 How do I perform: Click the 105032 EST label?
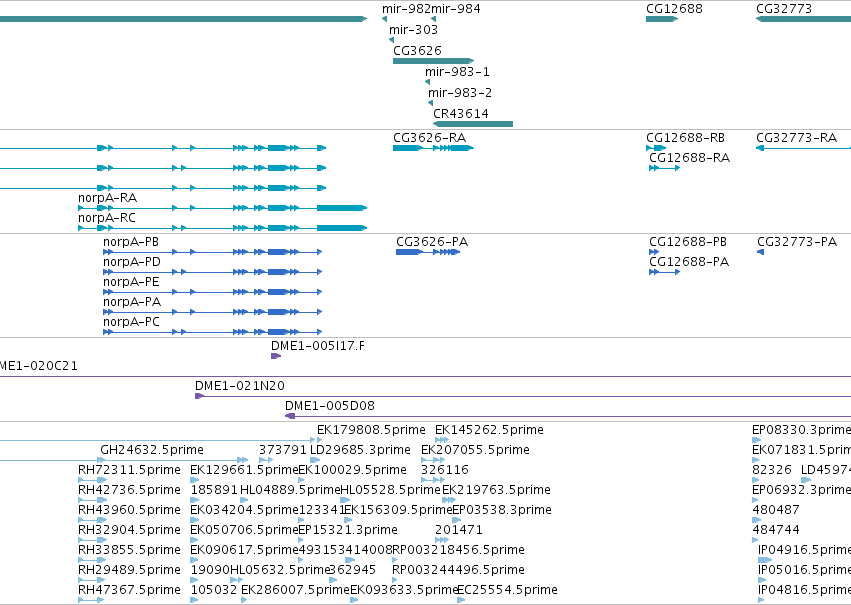[214, 591]
